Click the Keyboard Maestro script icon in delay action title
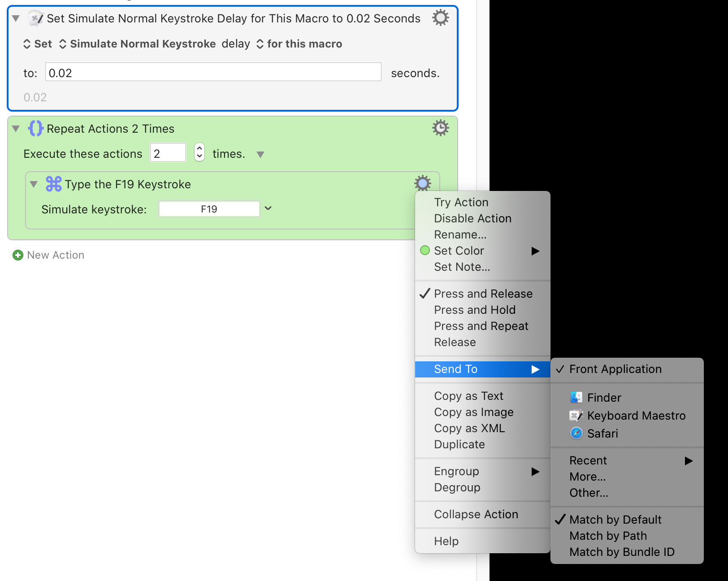This screenshot has width=728, height=581. point(35,18)
